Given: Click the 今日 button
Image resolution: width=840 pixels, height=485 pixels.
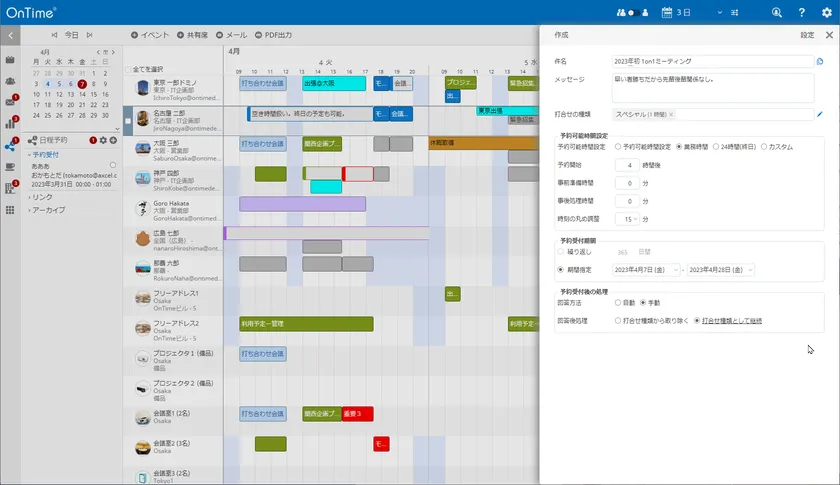Looking at the screenshot, I should click(72, 34).
